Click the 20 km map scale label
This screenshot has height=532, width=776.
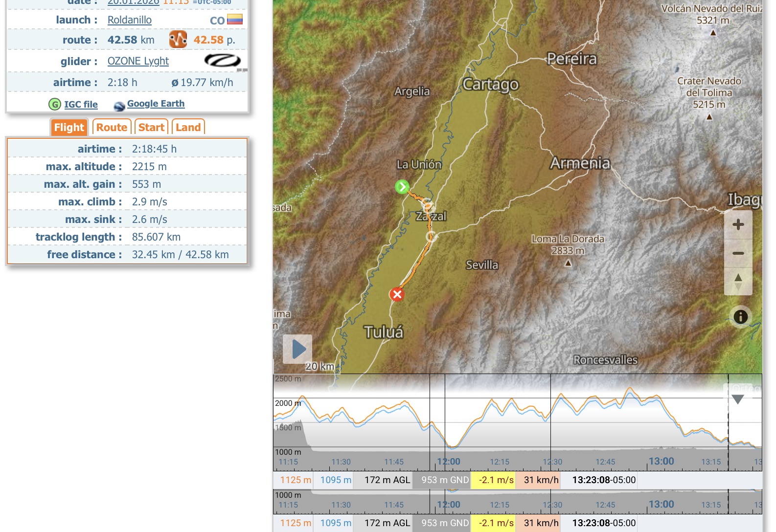pyautogui.click(x=320, y=366)
